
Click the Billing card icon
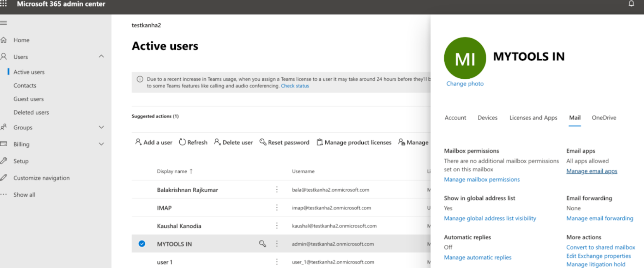pyautogui.click(x=4, y=144)
